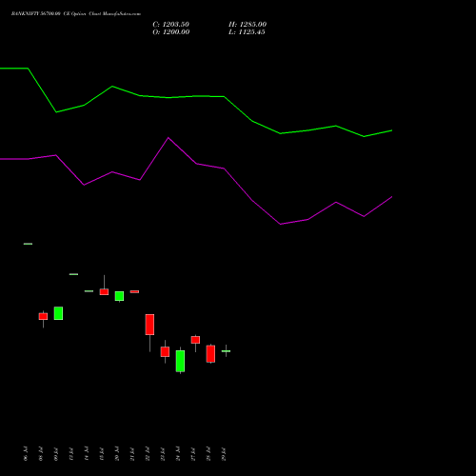
Task: Click the 22 Jul date axis label
Action: click(x=148, y=453)
